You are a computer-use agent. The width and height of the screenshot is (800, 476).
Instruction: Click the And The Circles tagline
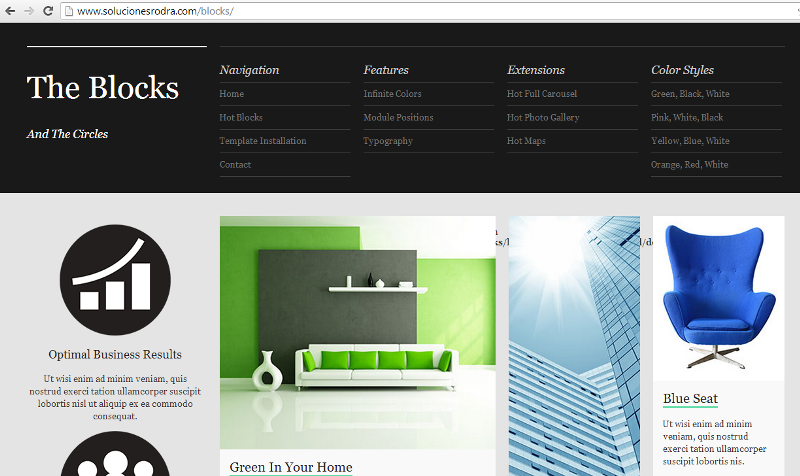tap(67, 134)
